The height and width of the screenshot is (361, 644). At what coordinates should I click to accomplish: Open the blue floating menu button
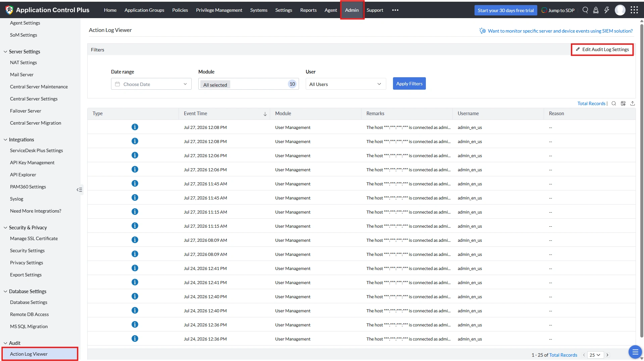coord(635,352)
